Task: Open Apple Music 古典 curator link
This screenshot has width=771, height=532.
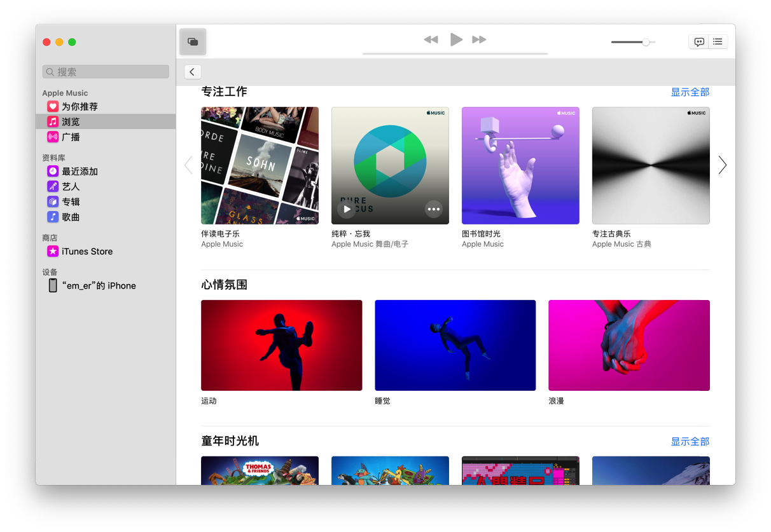Action: tap(622, 244)
